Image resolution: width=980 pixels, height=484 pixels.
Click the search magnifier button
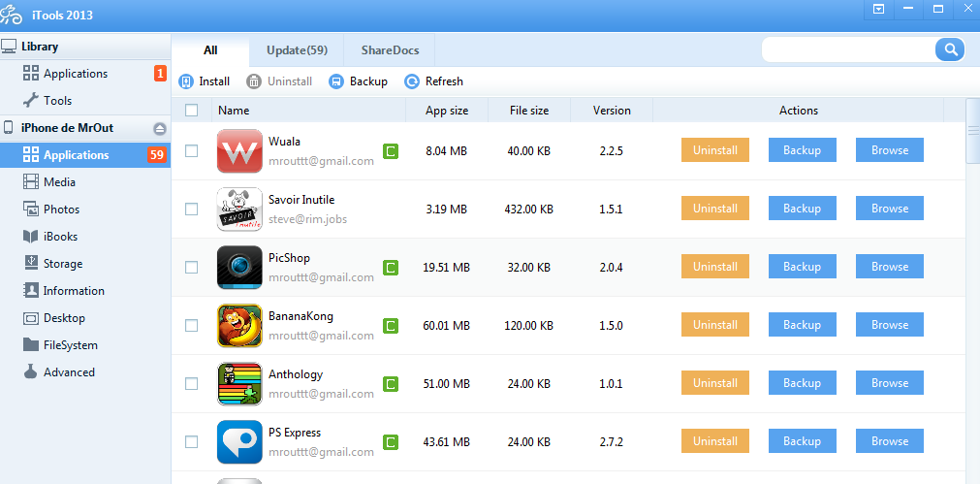[950, 49]
